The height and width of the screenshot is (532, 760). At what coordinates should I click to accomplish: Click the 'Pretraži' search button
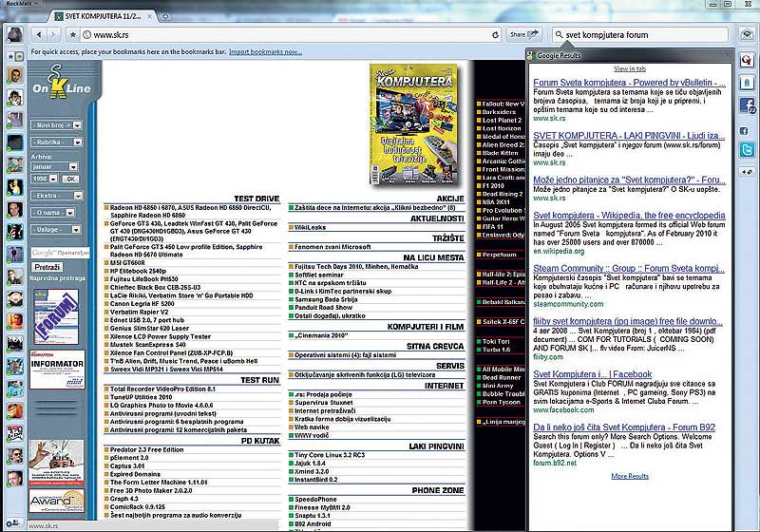point(47,267)
